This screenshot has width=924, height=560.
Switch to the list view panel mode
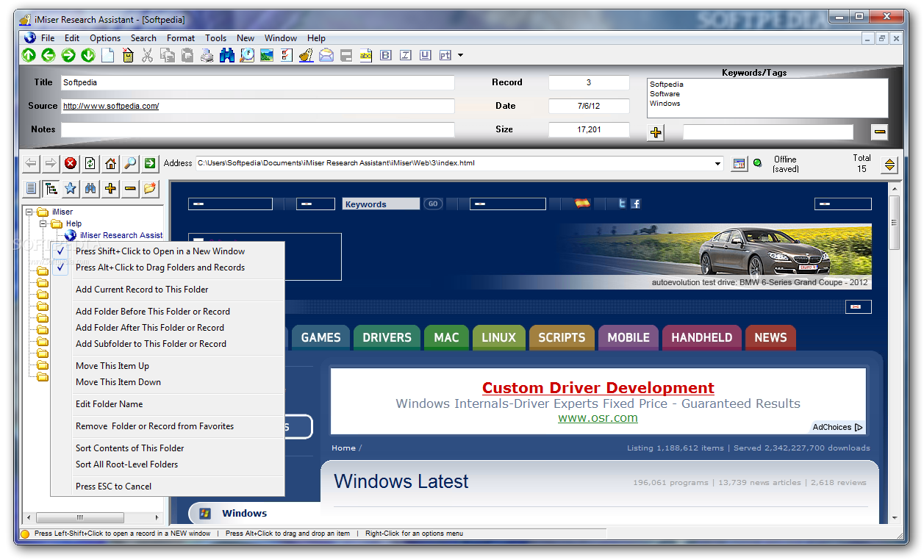31,189
